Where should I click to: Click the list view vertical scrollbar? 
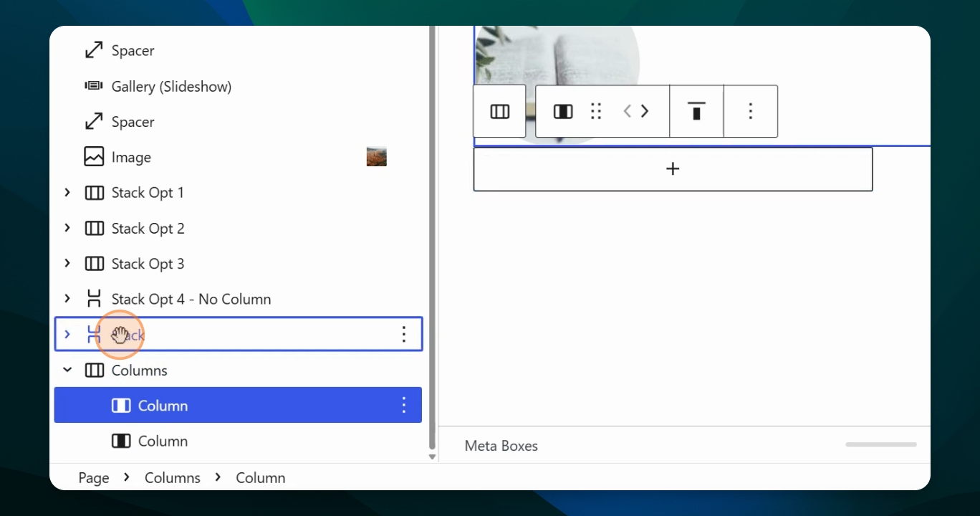pos(432,236)
